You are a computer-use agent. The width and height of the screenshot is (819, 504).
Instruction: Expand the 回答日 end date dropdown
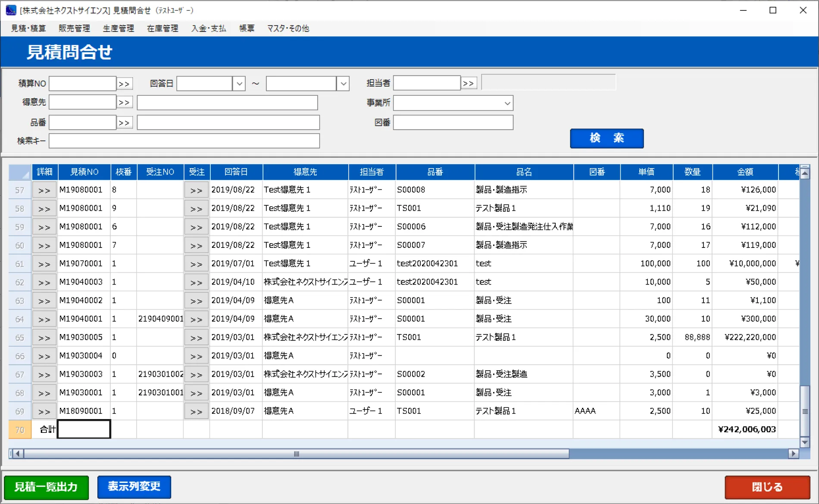343,84
